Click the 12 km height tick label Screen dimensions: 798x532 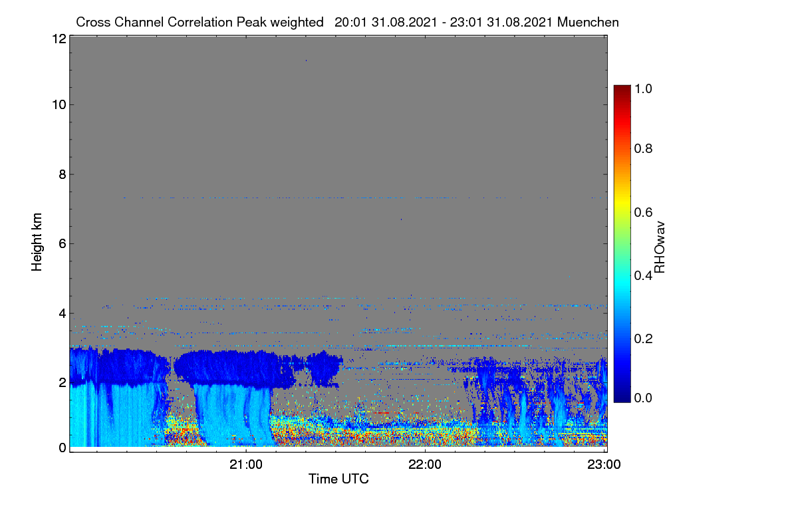[59, 39]
